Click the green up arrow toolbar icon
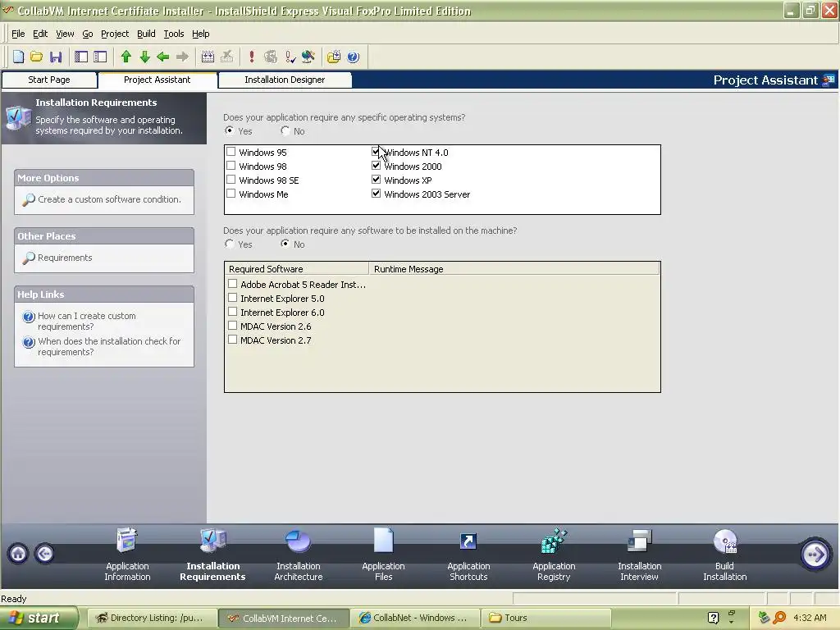Screen dimensions: 840x630 coord(126,57)
